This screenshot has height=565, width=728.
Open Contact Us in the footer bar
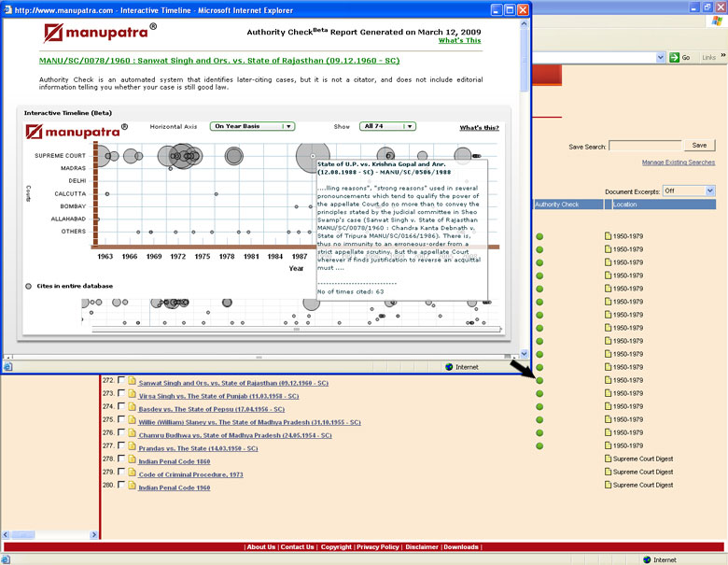pos(297,547)
